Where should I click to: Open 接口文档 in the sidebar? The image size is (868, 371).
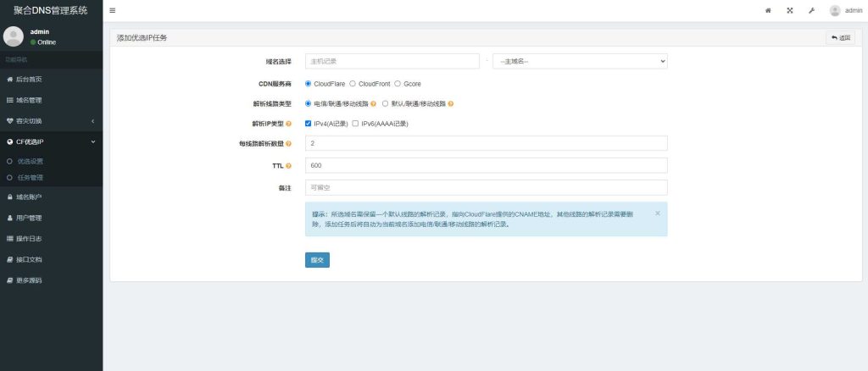coord(52,259)
